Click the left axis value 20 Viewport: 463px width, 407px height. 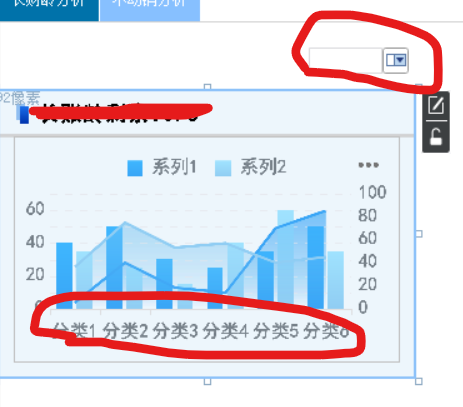point(35,274)
